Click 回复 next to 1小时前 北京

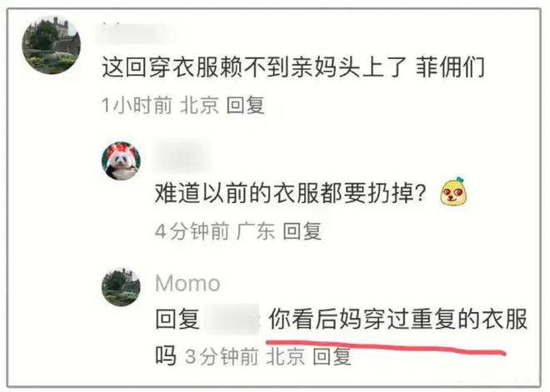(245, 105)
